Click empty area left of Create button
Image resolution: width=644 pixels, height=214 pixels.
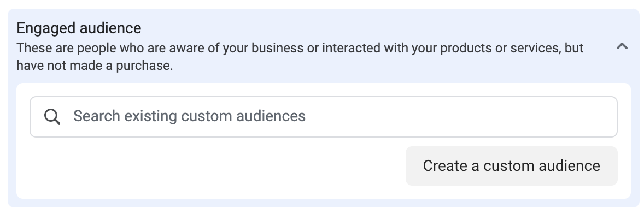(x=214, y=166)
